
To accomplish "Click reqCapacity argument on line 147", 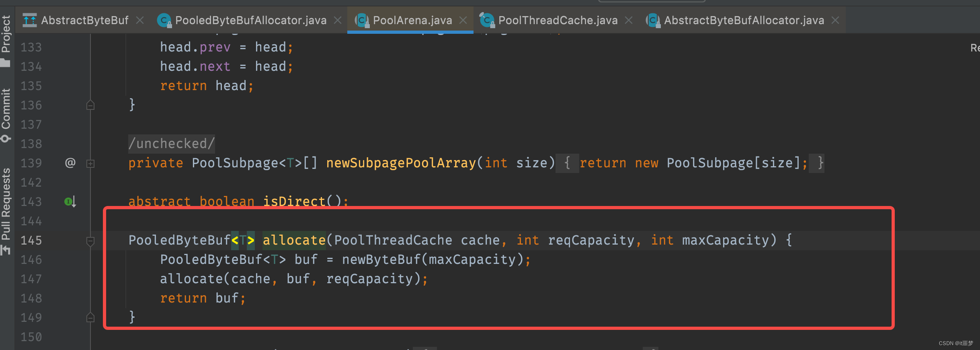I will [369, 279].
